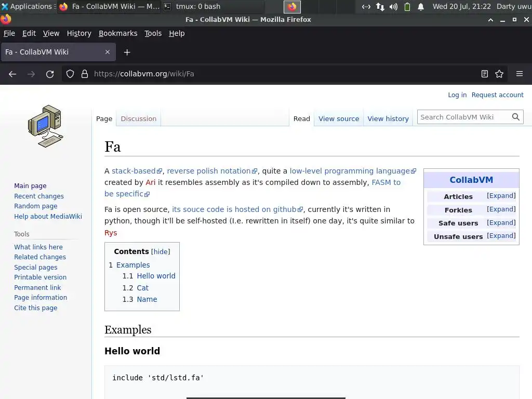Open the notifications bell icon
The width and height of the screenshot is (532, 399).
coord(421,6)
